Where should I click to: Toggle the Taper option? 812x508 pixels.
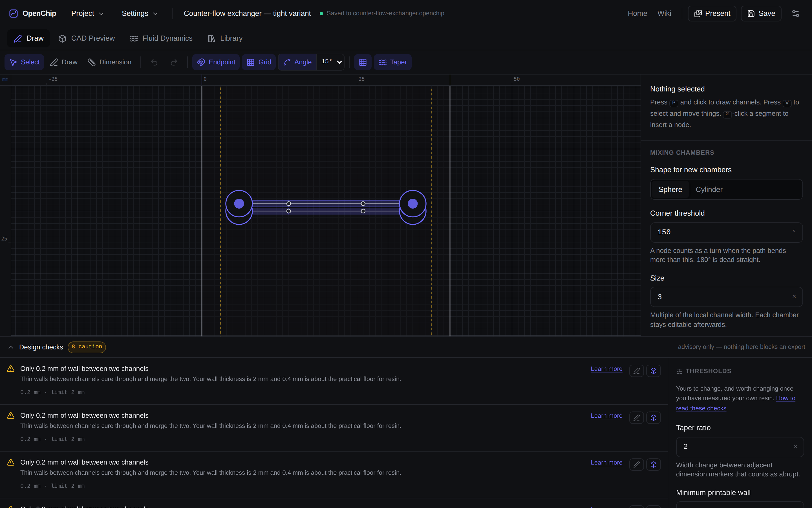392,62
